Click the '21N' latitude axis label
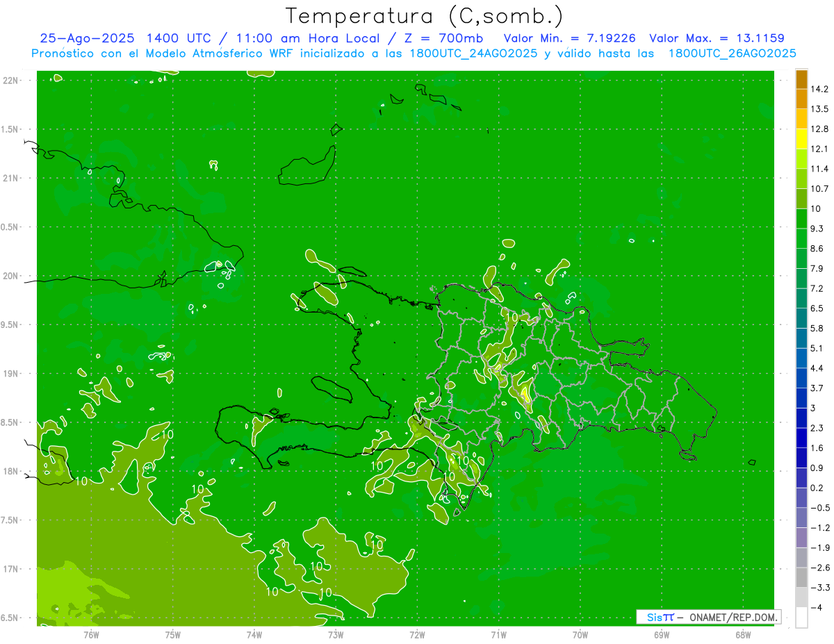The width and height of the screenshot is (834, 644). point(10,178)
